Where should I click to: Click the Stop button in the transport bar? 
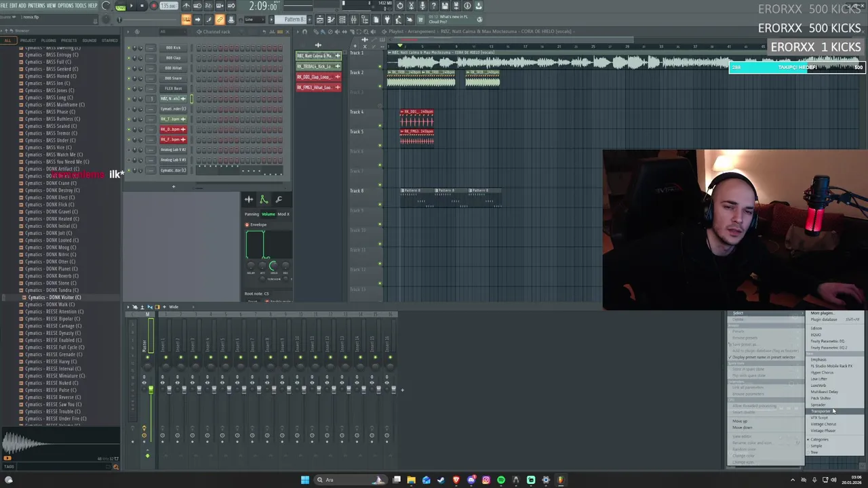[142, 6]
